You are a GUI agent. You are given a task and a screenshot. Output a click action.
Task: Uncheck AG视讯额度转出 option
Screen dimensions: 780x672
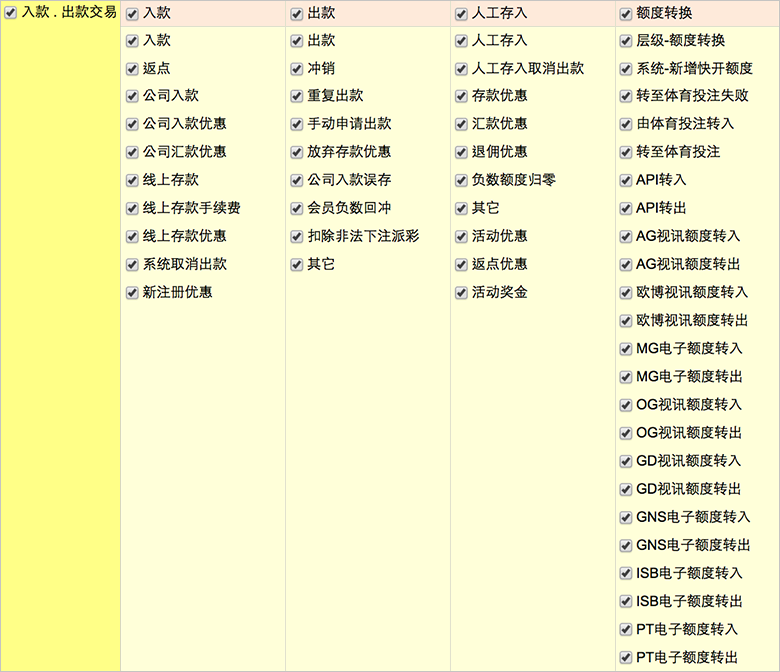coord(626,264)
